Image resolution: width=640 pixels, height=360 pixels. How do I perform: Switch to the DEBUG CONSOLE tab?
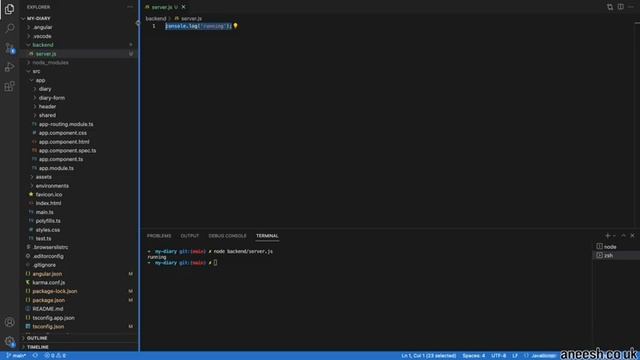227,236
